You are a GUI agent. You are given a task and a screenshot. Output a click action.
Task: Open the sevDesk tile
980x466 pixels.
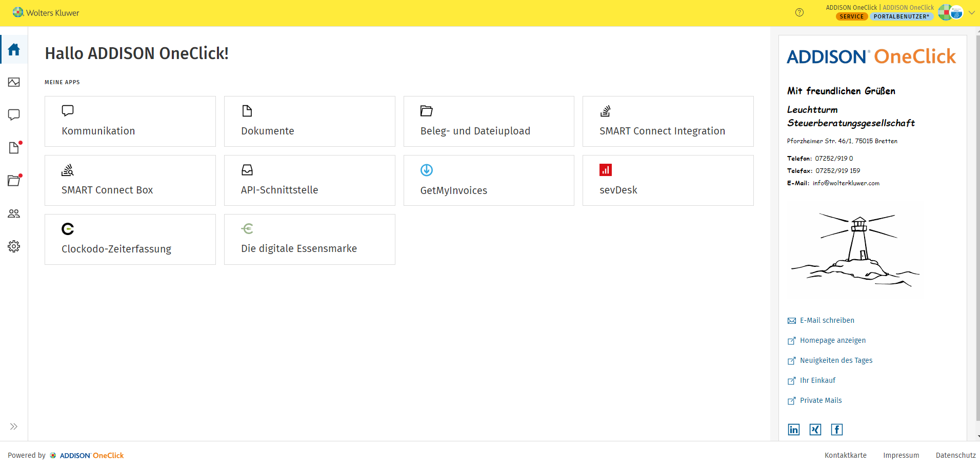click(x=668, y=180)
